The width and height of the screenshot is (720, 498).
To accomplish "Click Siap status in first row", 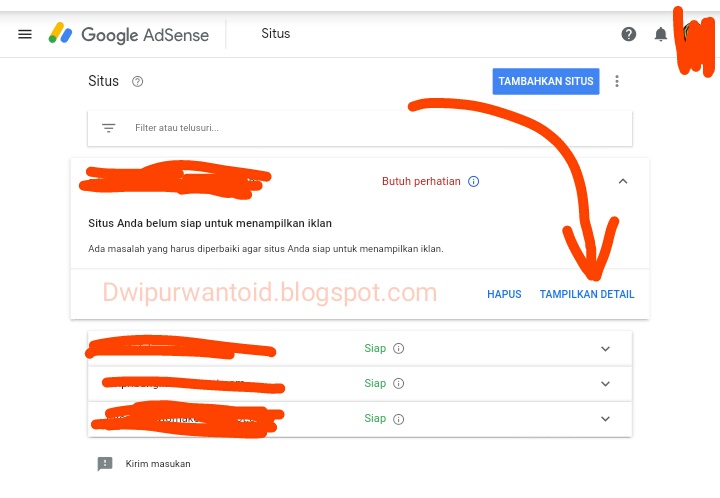I will click(x=375, y=348).
